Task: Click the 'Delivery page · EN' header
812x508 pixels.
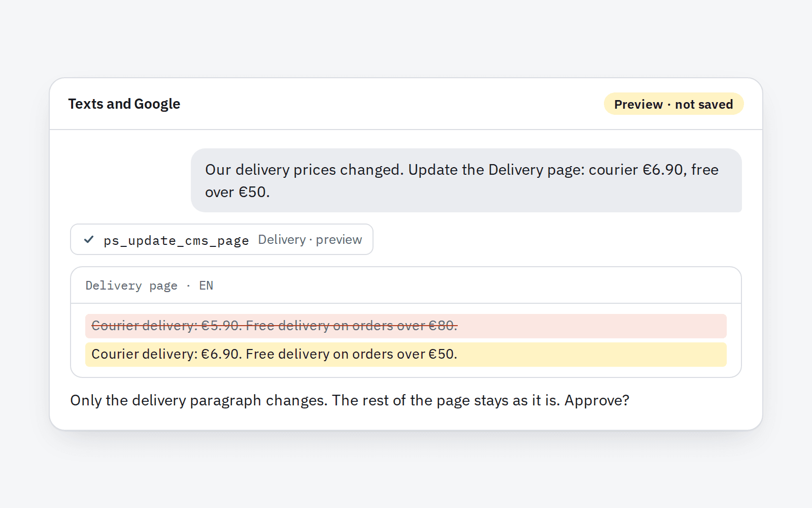Action: pos(149,285)
